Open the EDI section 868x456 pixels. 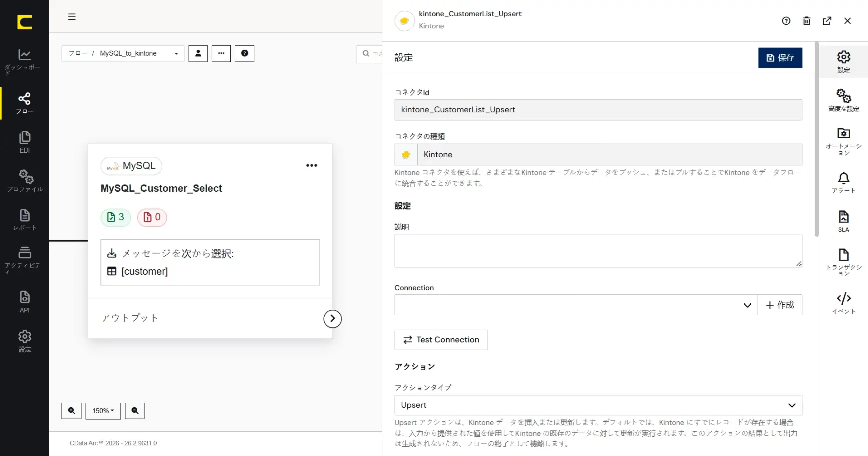(24, 142)
